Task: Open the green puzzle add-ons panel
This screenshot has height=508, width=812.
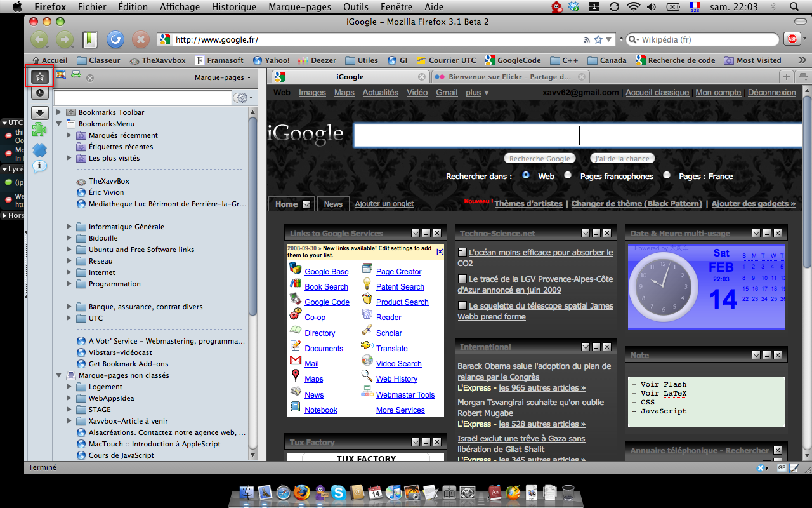Action: click(40, 130)
